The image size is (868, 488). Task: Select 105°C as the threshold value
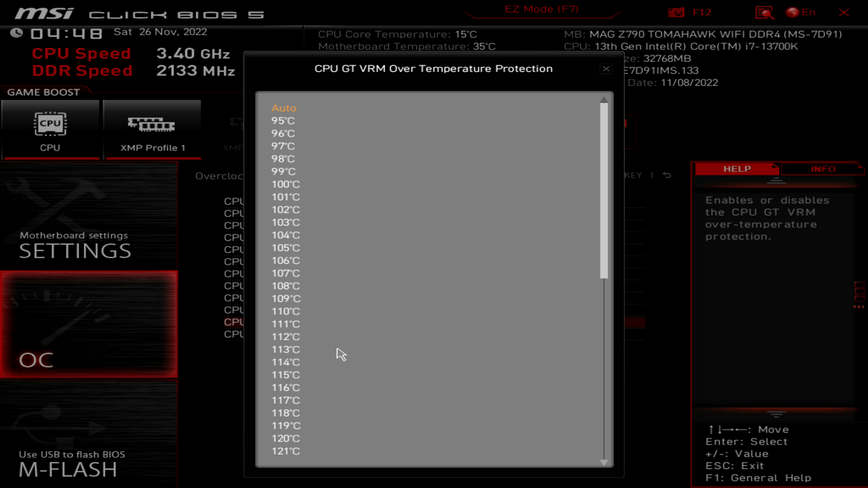286,247
